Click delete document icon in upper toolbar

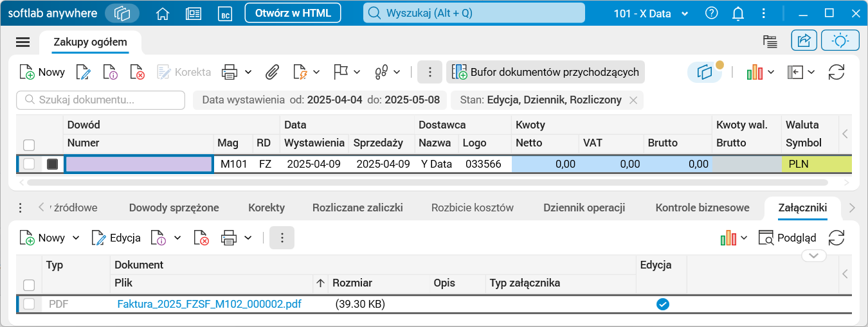pos(137,72)
